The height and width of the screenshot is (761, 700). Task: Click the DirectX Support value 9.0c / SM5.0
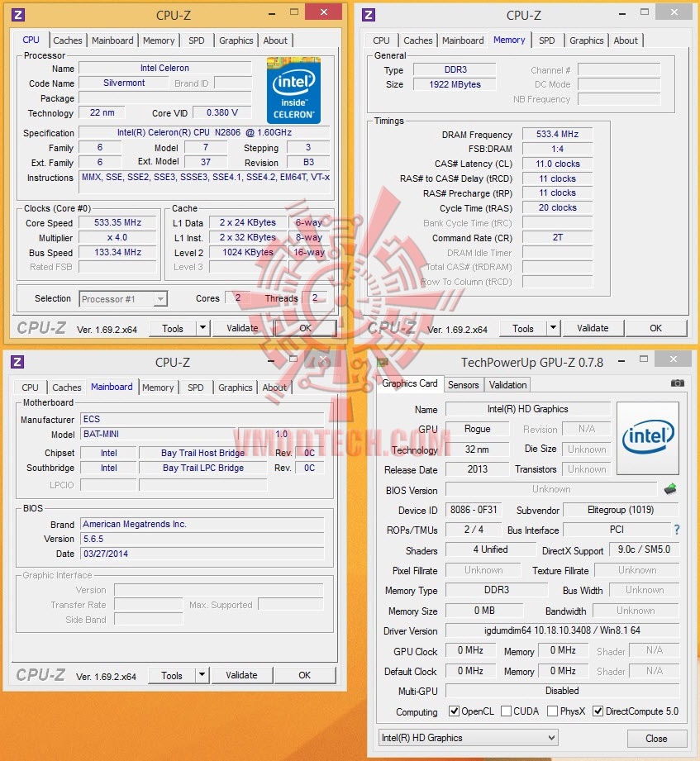[x=644, y=549]
